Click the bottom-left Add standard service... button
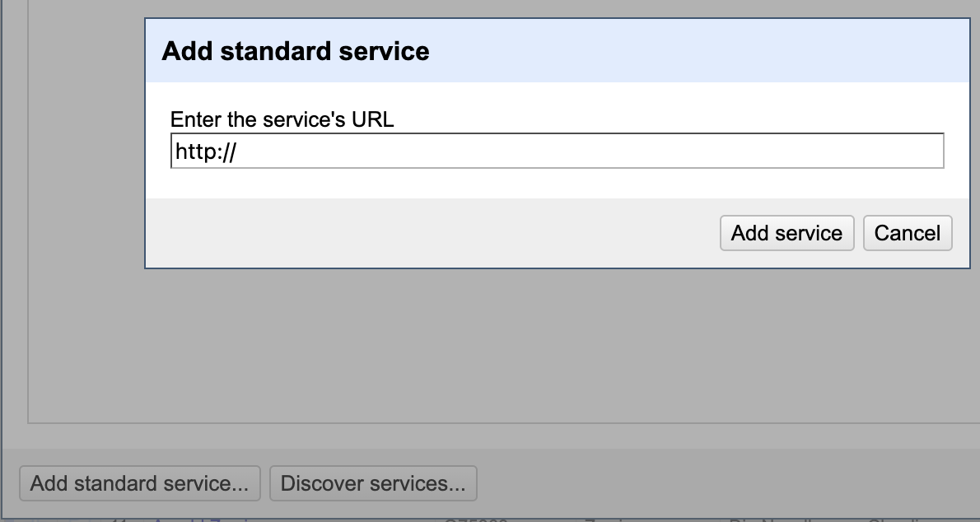The width and height of the screenshot is (980, 522). pyautogui.click(x=139, y=483)
